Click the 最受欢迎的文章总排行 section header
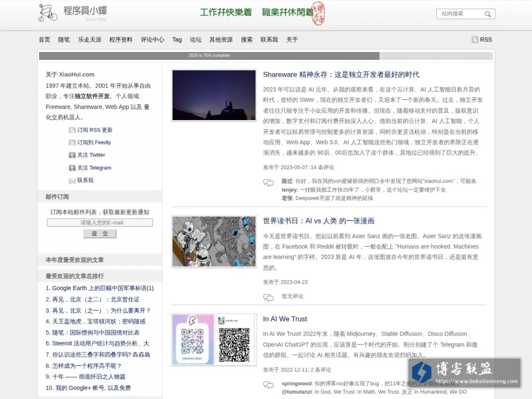This screenshot has width=532, height=399. [100, 276]
